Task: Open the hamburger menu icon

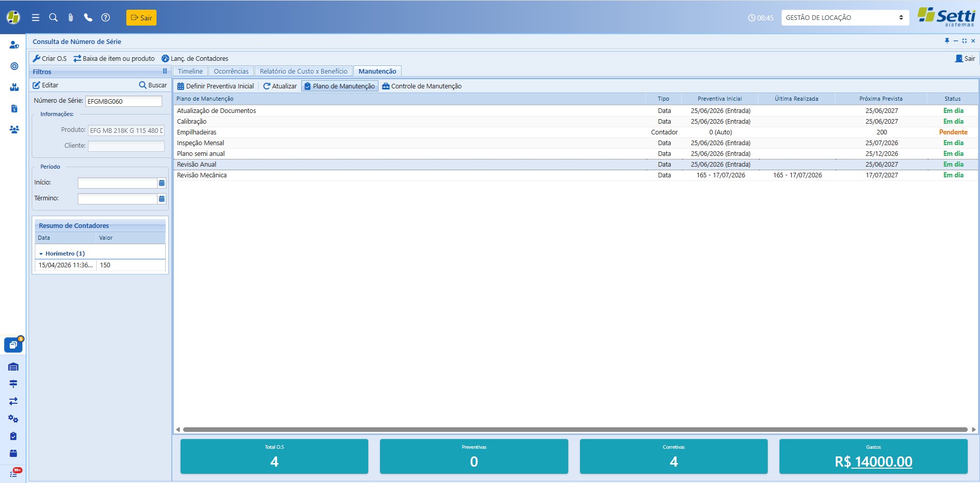Action: tap(35, 17)
